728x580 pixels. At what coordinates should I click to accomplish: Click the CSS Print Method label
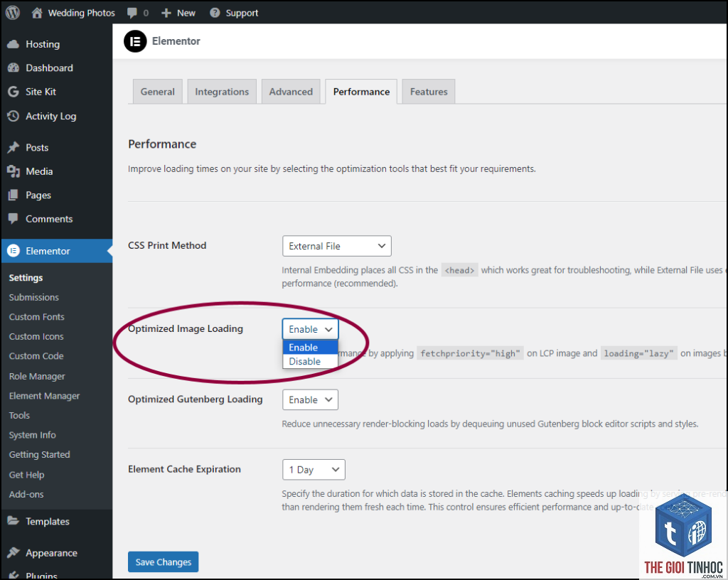(x=167, y=245)
